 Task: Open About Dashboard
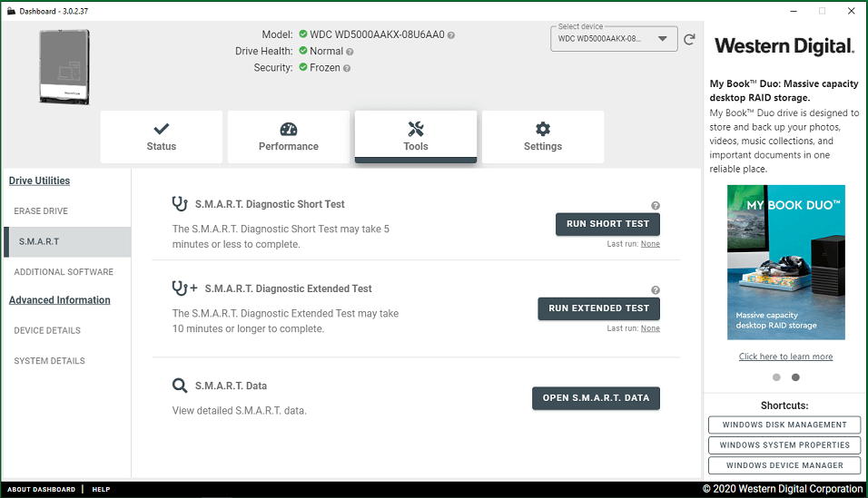(42, 490)
